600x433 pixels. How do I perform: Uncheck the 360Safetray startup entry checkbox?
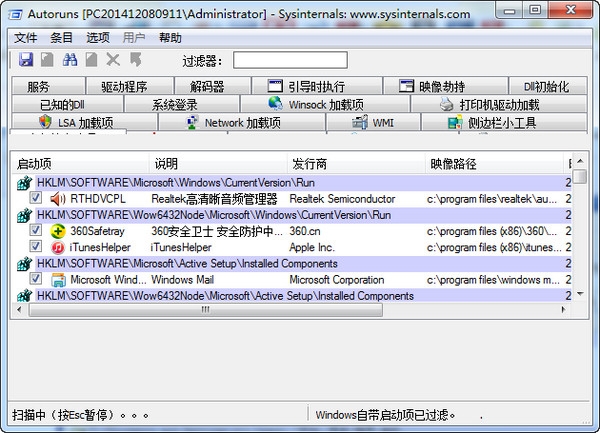pos(36,230)
